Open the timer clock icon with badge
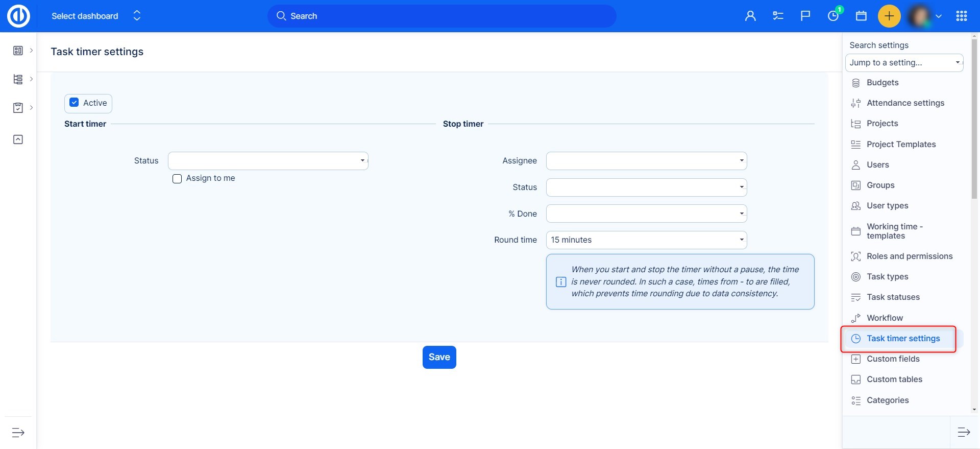This screenshot has height=449, width=980. click(833, 16)
